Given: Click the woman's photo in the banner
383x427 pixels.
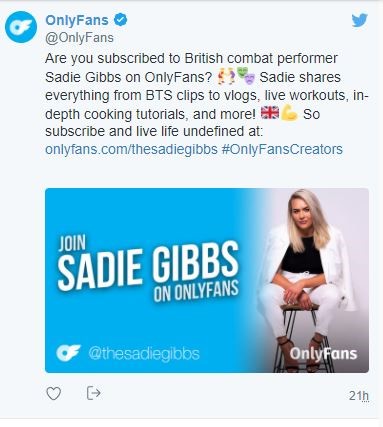Looking at the screenshot, I should point(308,280).
